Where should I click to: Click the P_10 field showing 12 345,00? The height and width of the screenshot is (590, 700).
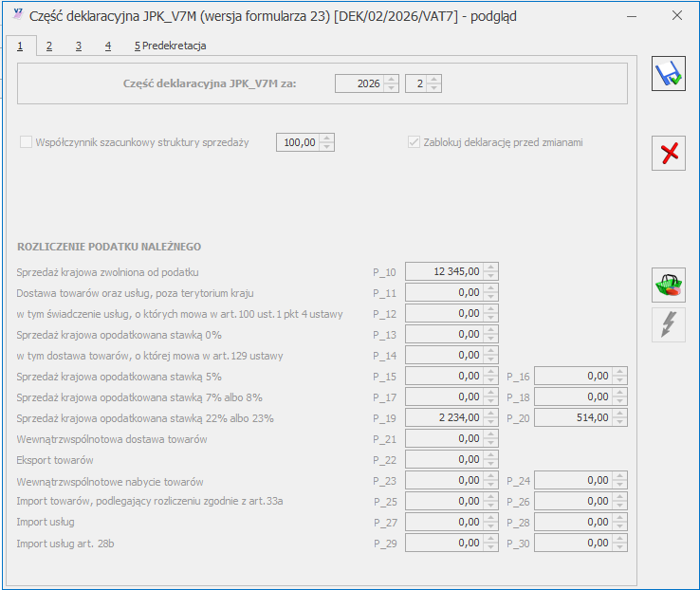coord(444,271)
